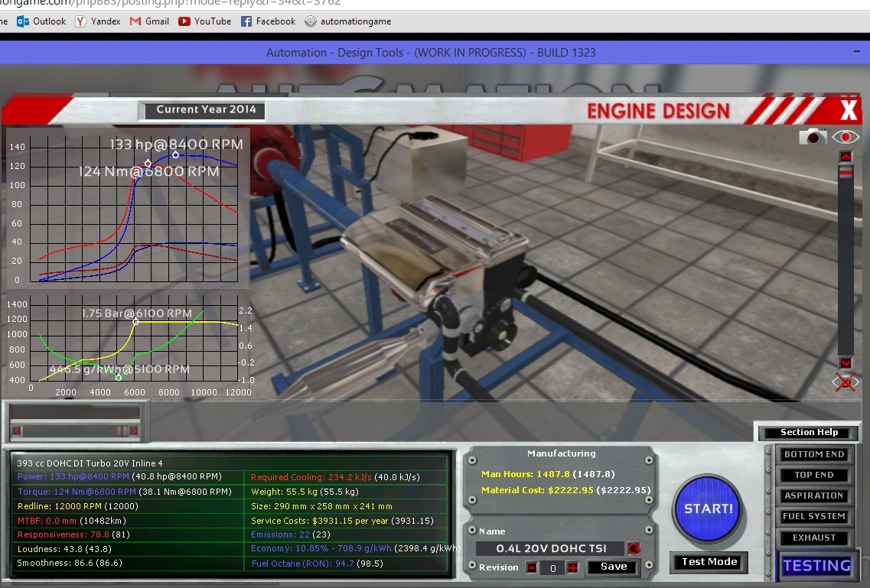Open the YouTube bookmark
Viewport: 870px width, 588px height.
(x=204, y=21)
